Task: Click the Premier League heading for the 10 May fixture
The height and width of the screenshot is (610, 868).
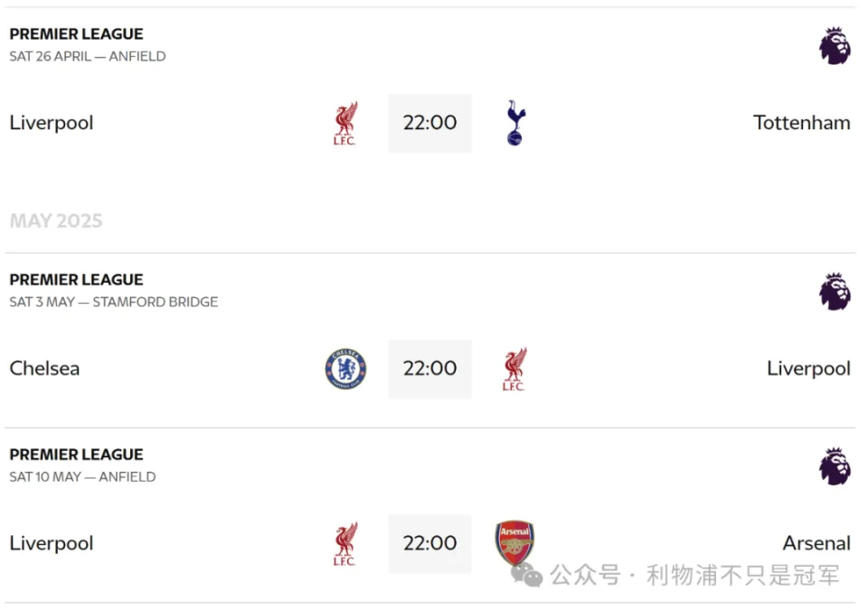Action: point(76,455)
